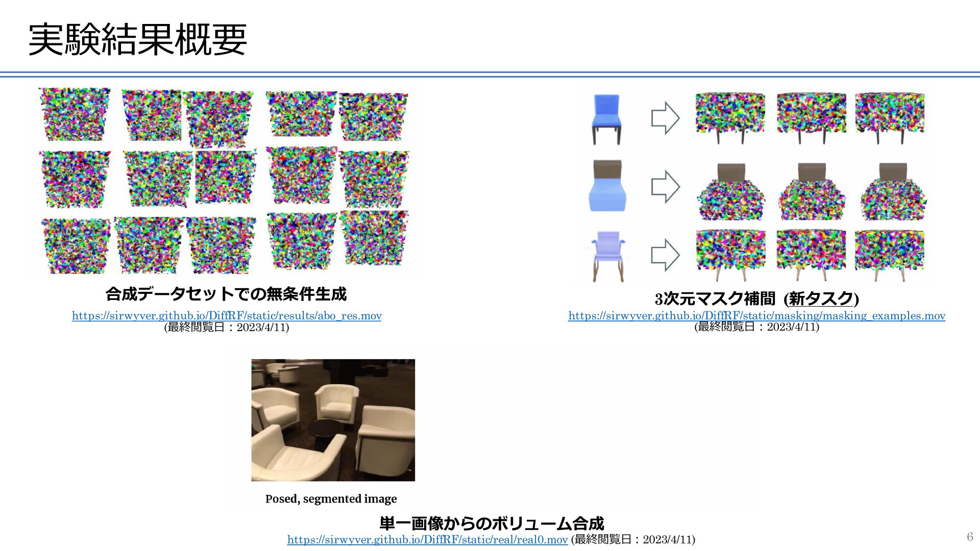Open the real0.mov link
The image size is (980, 551).
pos(428,540)
